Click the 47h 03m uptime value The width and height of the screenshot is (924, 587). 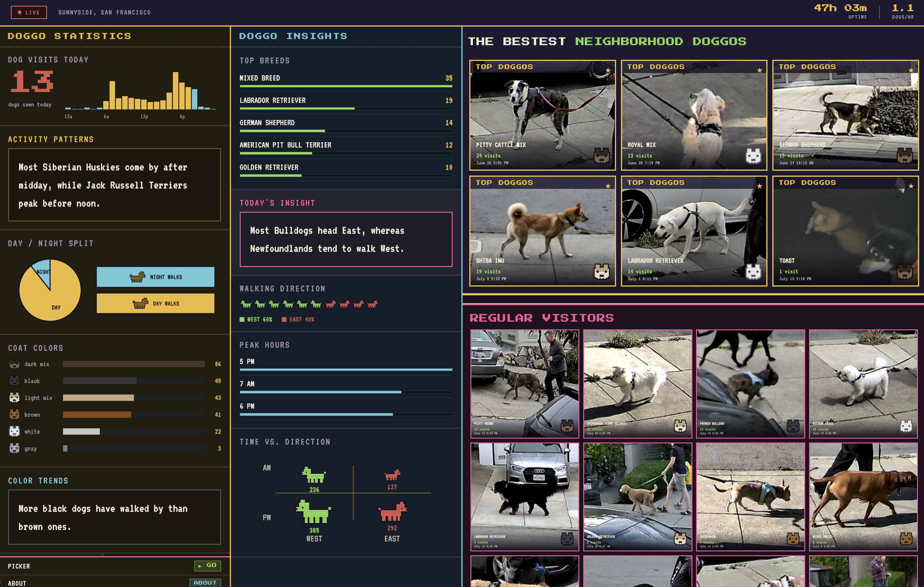pos(840,8)
